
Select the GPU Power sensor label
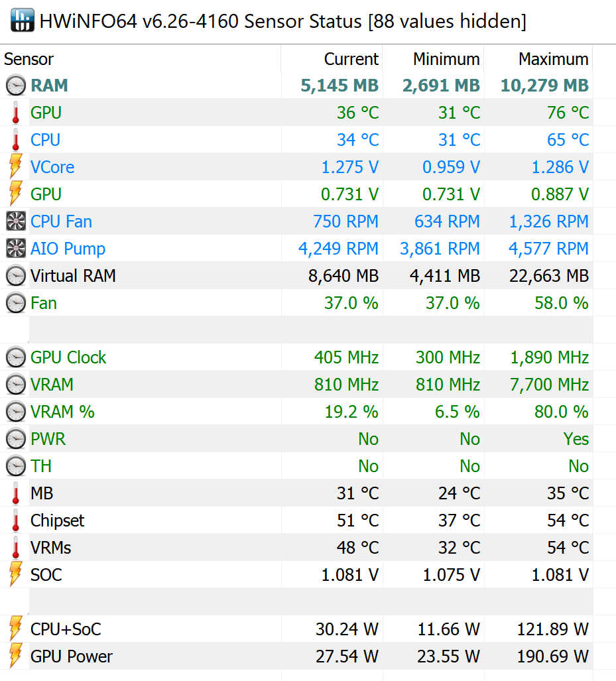(x=71, y=656)
